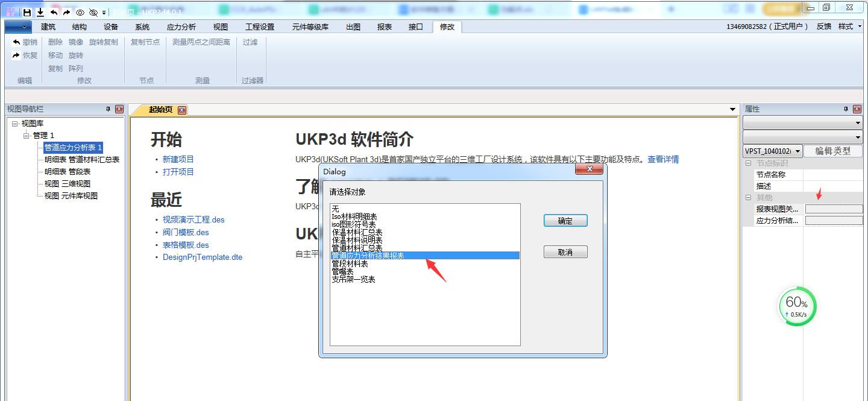
Task: Open the 应力分析 ribbon tab
Action: pyautogui.click(x=181, y=27)
